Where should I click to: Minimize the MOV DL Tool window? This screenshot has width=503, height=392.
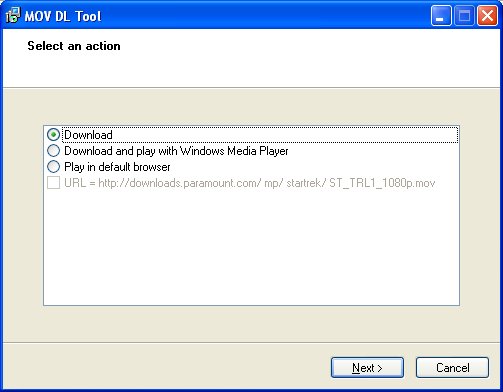(441, 15)
